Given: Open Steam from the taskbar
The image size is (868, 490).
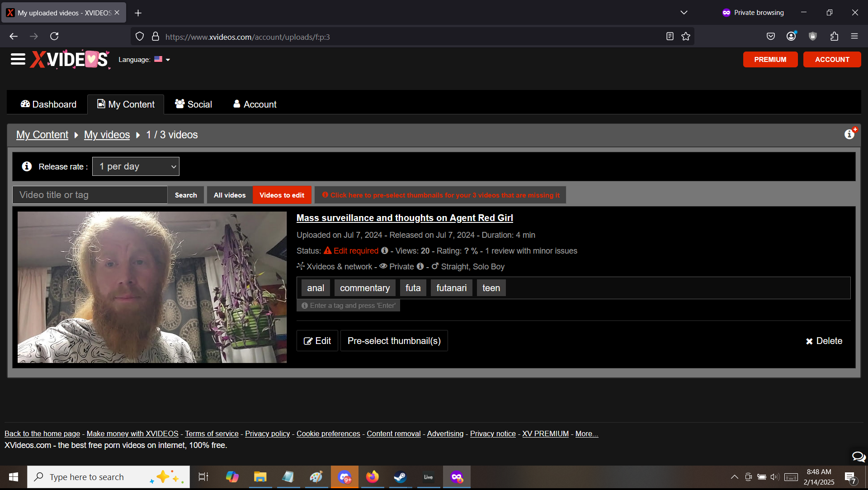Looking at the screenshot, I should click(400, 477).
